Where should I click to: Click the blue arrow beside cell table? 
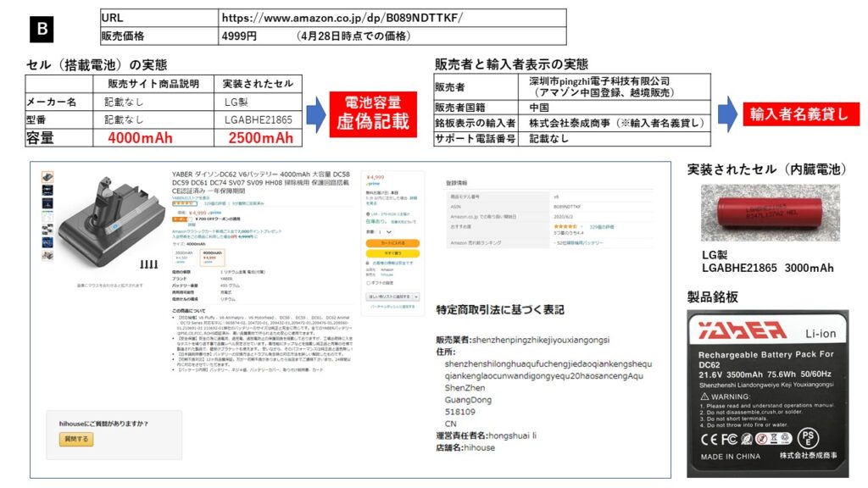click(314, 114)
